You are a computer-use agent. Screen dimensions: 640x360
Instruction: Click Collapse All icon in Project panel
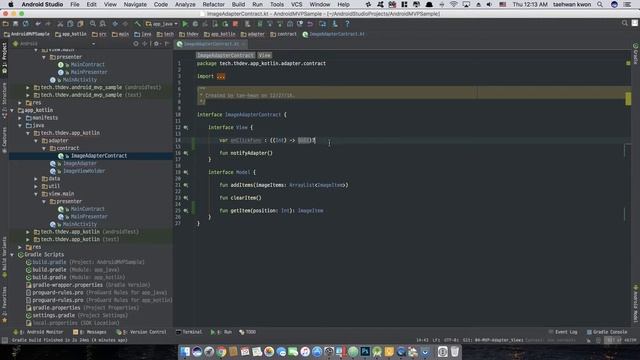click(144, 43)
